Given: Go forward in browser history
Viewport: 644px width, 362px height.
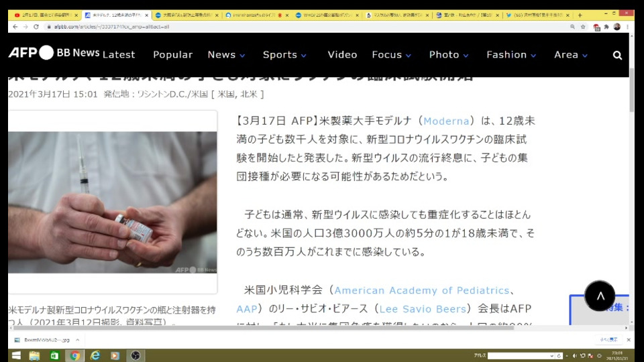Looking at the screenshot, I should pyautogui.click(x=25, y=27).
